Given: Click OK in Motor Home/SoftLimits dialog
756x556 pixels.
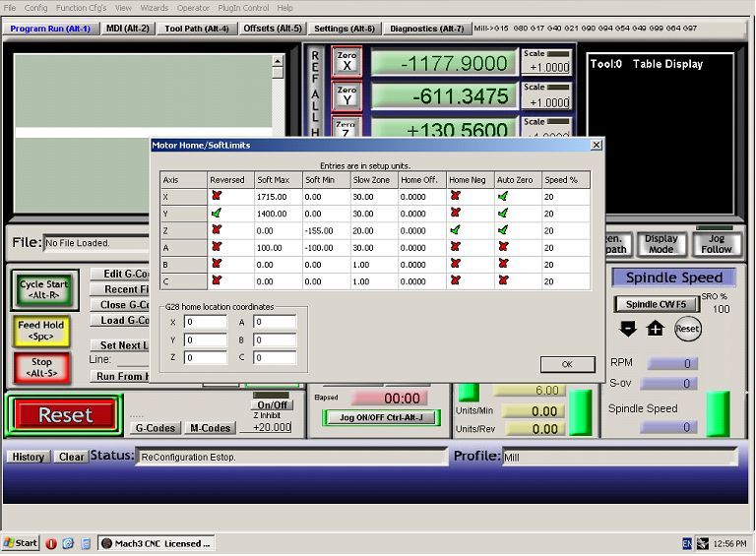Looking at the screenshot, I should [x=567, y=364].
